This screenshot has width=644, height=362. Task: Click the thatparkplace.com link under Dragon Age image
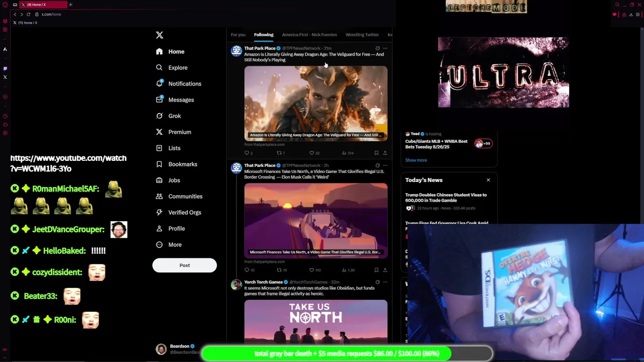pyautogui.click(x=265, y=145)
